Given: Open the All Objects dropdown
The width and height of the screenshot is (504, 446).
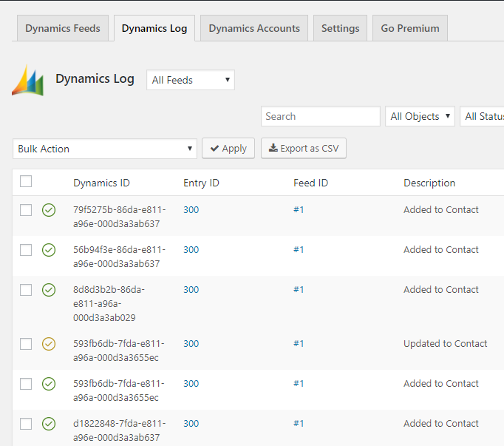Looking at the screenshot, I should coord(420,116).
